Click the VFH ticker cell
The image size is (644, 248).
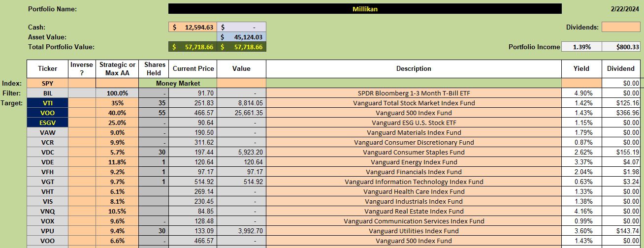47,172
